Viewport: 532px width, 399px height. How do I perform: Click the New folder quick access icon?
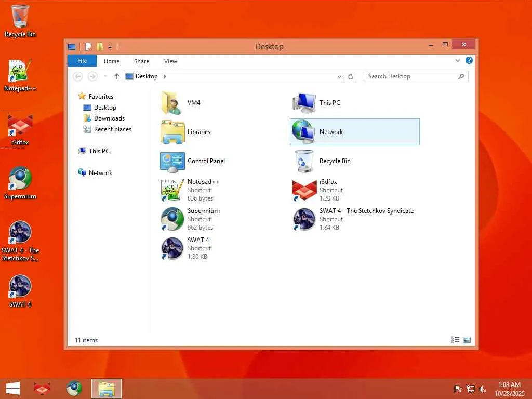pos(100,46)
